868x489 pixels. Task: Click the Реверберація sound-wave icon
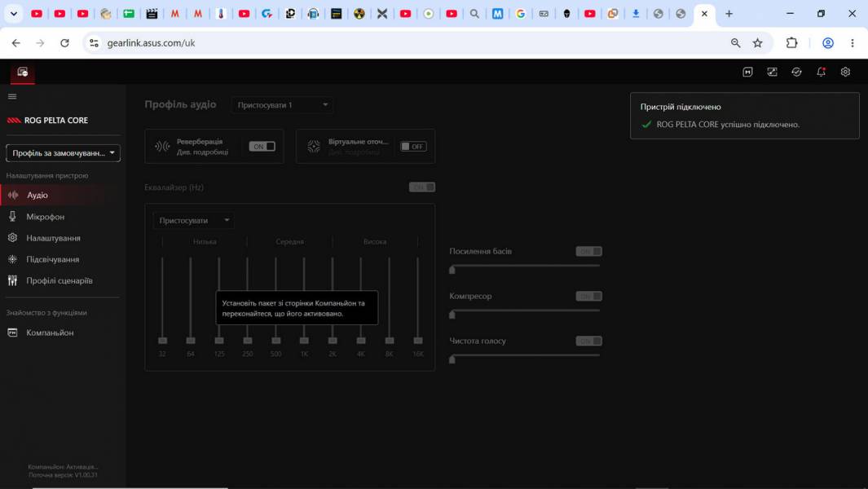point(162,146)
